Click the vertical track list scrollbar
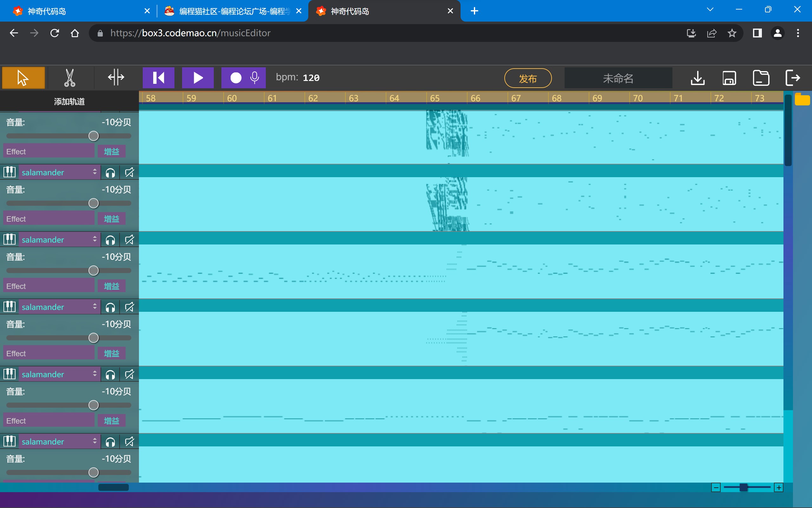The width and height of the screenshot is (812, 508). (x=788, y=130)
